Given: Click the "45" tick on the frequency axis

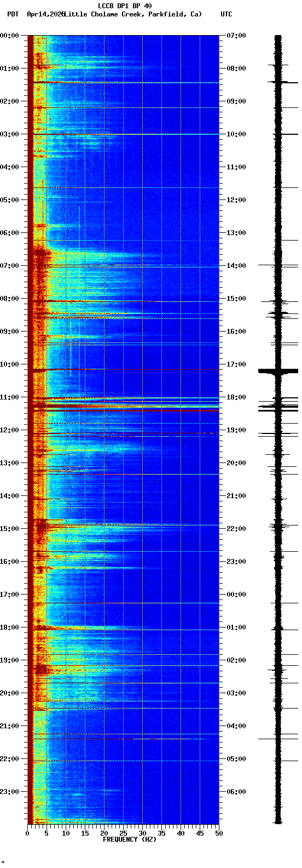Looking at the screenshot, I should point(200,833).
